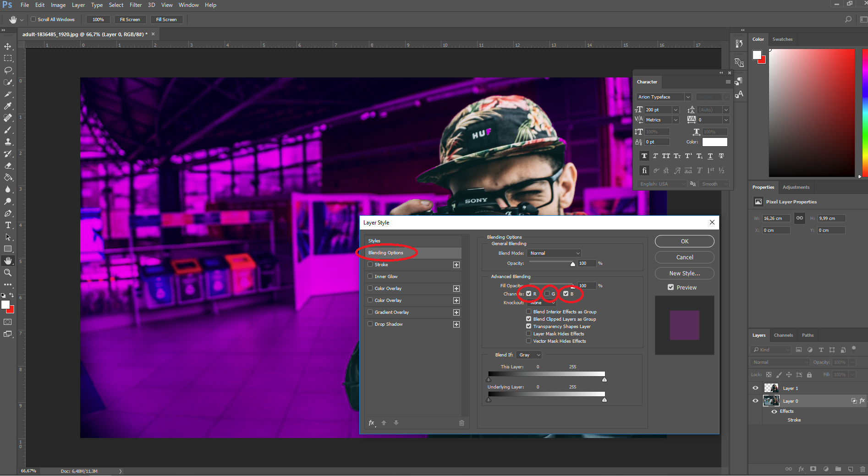The width and height of the screenshot is (868, 476).
Task: Click the Fit Screen button
Action: click(x=130, y=19)
